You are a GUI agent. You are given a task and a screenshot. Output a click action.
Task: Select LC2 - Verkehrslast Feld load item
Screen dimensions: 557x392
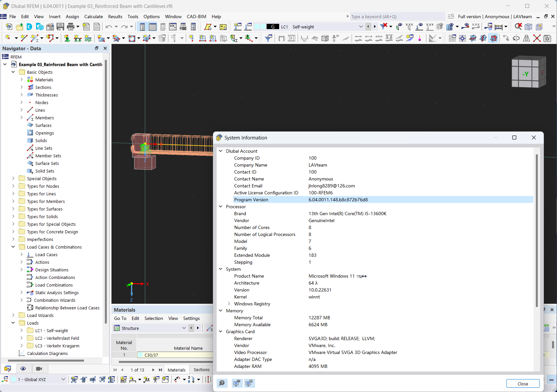57,338
